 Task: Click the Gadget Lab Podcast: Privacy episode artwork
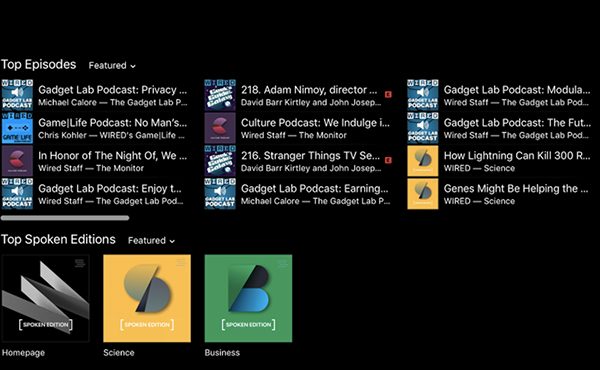click(17, 95)
